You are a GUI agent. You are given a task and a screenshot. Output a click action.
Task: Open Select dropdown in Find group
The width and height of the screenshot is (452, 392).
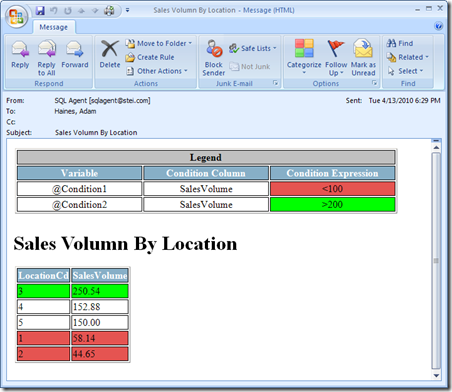click(405, 71)
